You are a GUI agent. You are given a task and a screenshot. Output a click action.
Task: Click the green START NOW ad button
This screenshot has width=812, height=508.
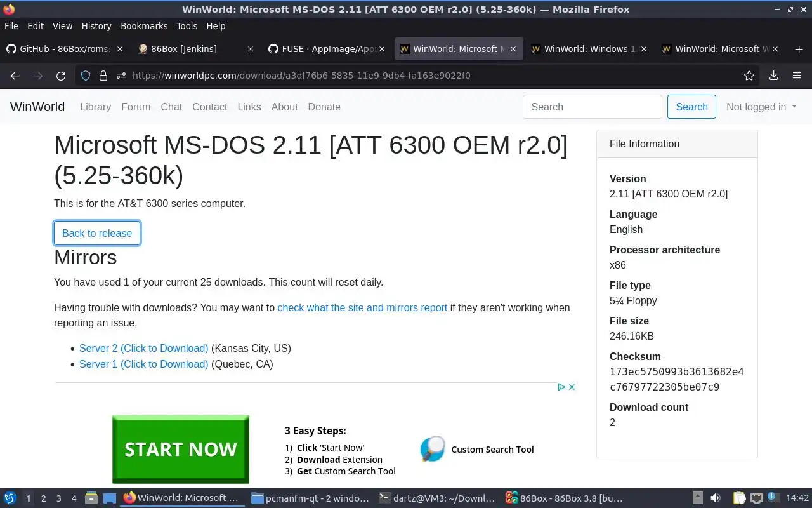pos(181,449)
